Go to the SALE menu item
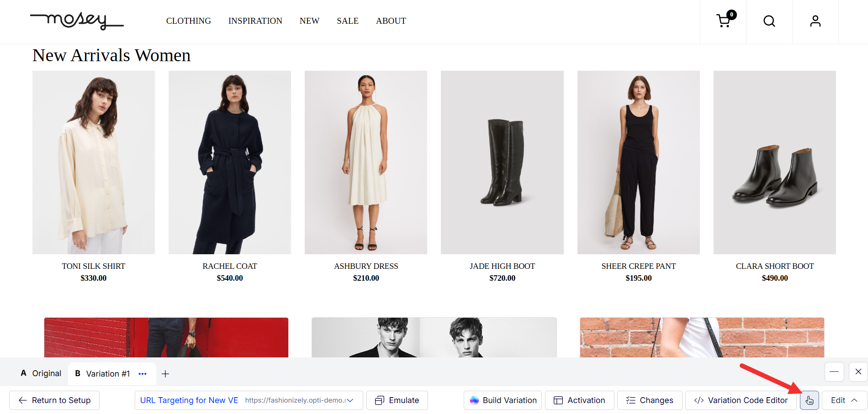 pyautogui.click(x=347, y=21)
